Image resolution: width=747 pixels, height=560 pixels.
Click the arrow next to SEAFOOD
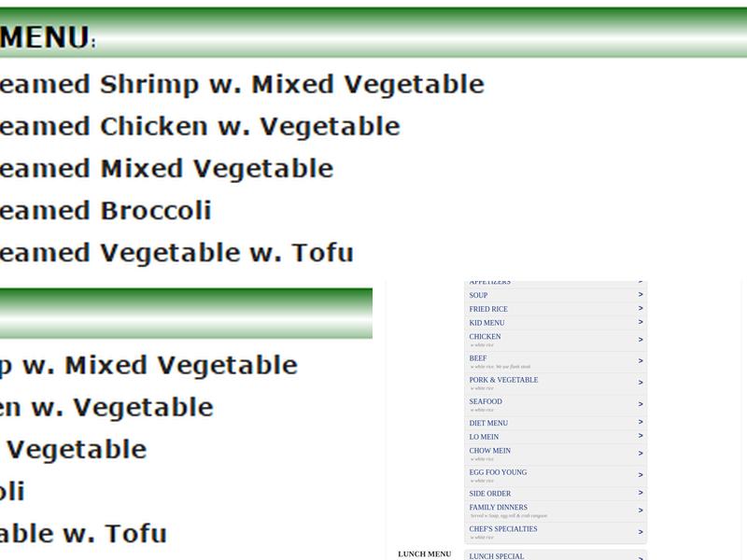pos(641,404)
